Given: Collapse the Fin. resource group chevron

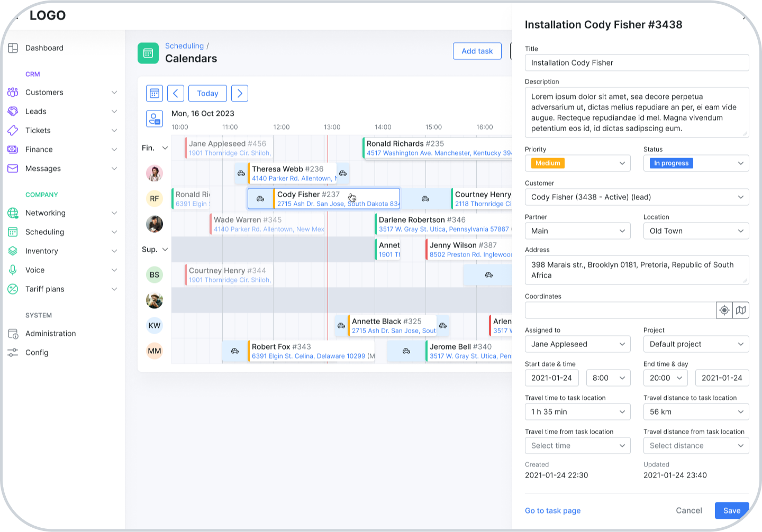Looking at the screenshot, I should [x=165, y=148].
